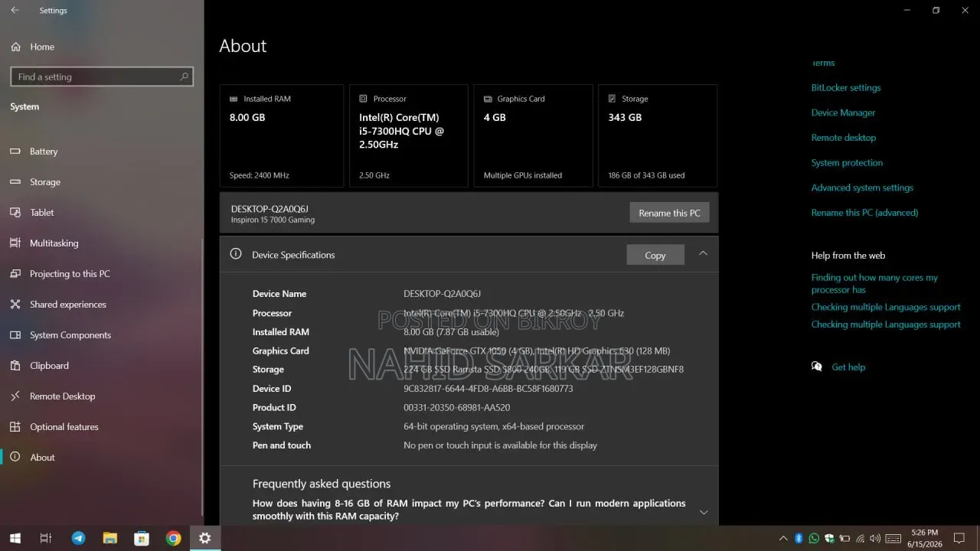Open the System protection link

pyautogui.click(x=847, y=163)
